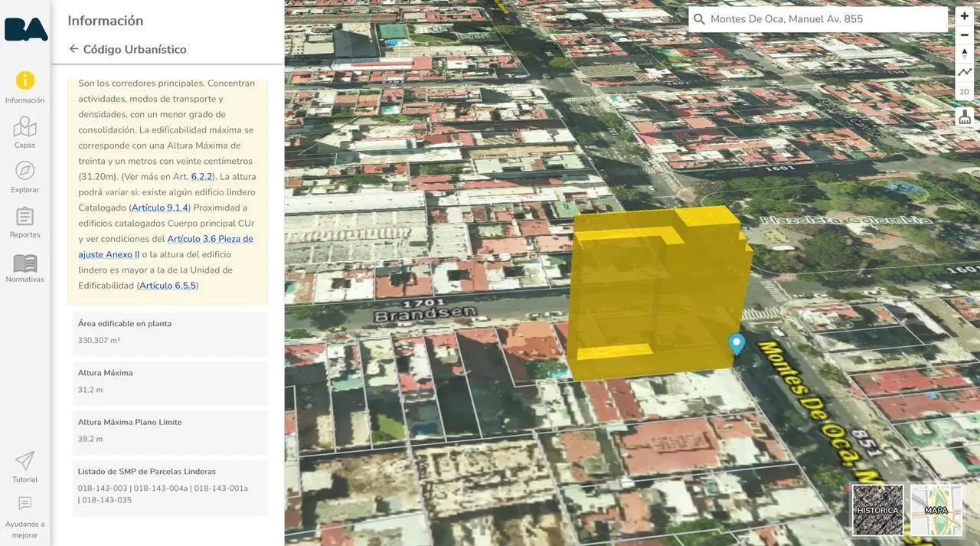Click the BA logo
Image resolution: width=980 pixels, height=546 pixels.
click(x=26, y=29)
